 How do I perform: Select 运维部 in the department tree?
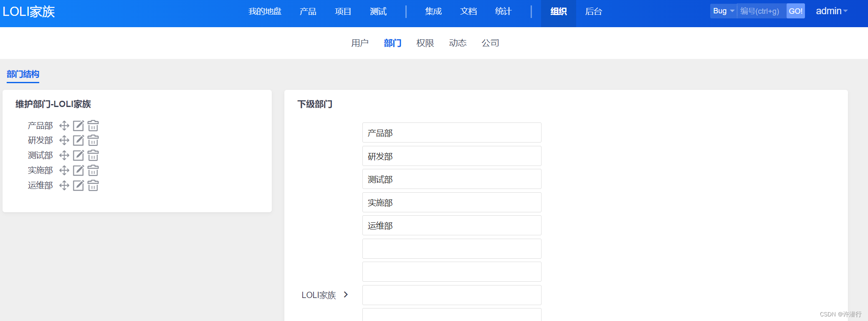pos(40,185)
